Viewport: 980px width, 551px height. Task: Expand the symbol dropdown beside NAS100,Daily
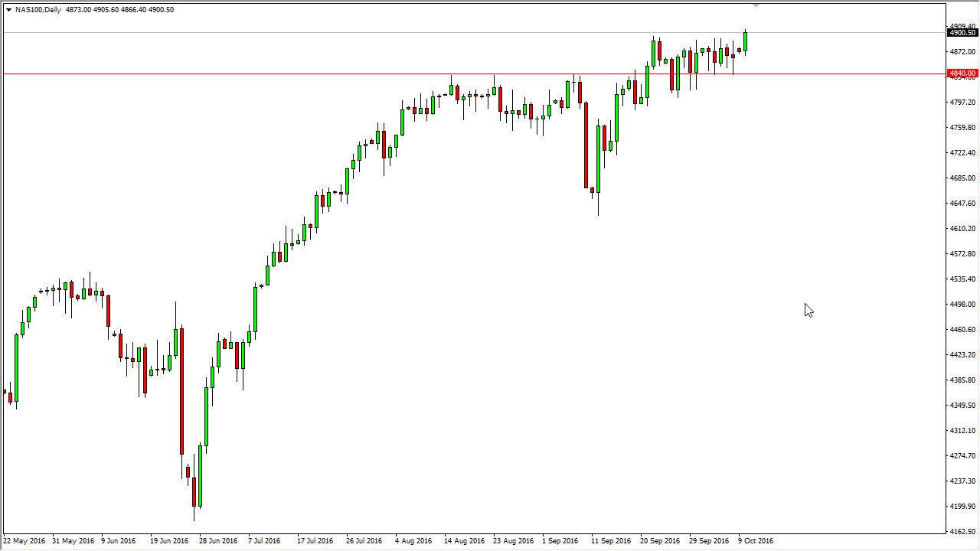point(8,10)
